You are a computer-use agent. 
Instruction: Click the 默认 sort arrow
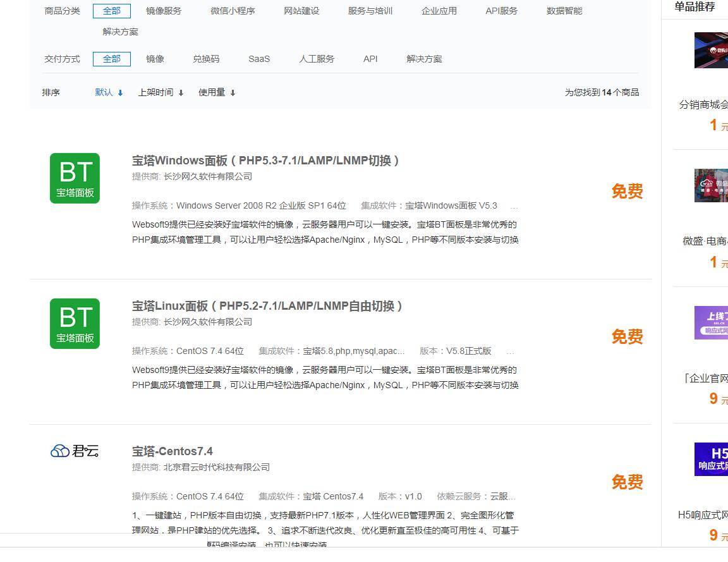(120, 93)
